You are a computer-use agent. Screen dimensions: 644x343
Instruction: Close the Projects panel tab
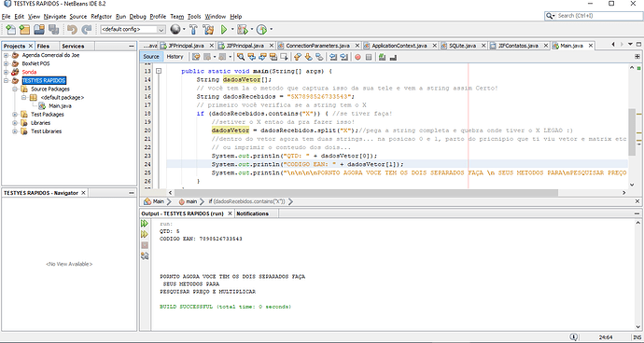[x=31, y=46]
